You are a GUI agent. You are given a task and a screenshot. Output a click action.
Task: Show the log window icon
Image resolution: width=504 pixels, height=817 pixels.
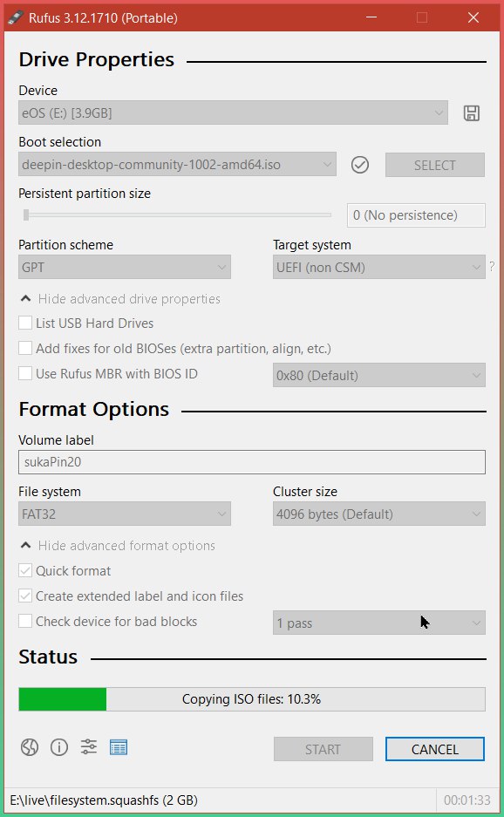click(x=119, y=747)
